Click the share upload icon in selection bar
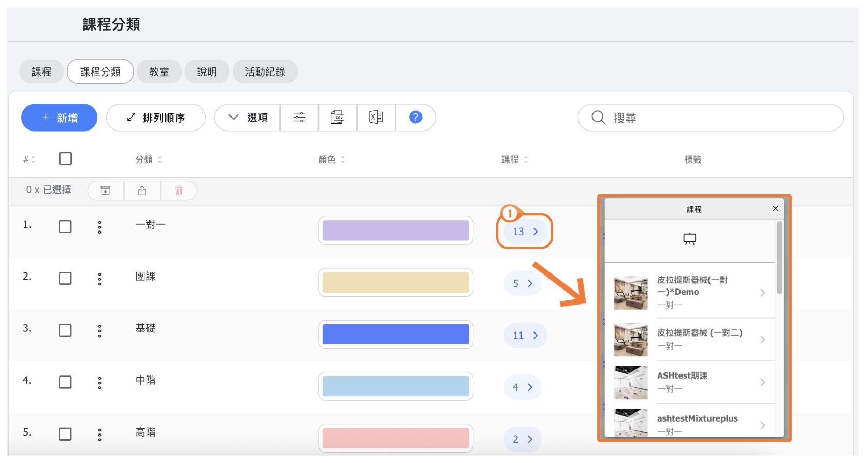Viewport: 868px width, 463px height. point(142,191)
